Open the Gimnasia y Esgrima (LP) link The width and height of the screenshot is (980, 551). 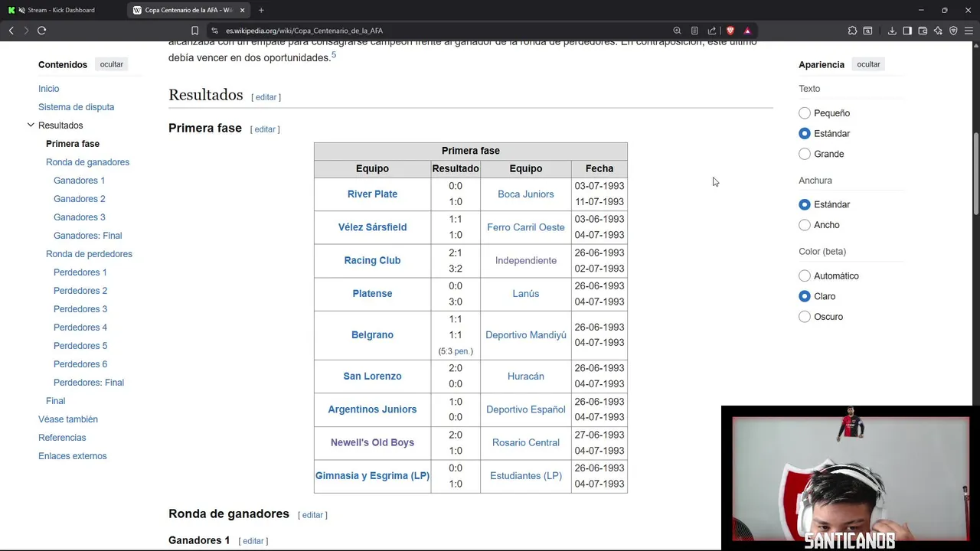coord(372,476)
